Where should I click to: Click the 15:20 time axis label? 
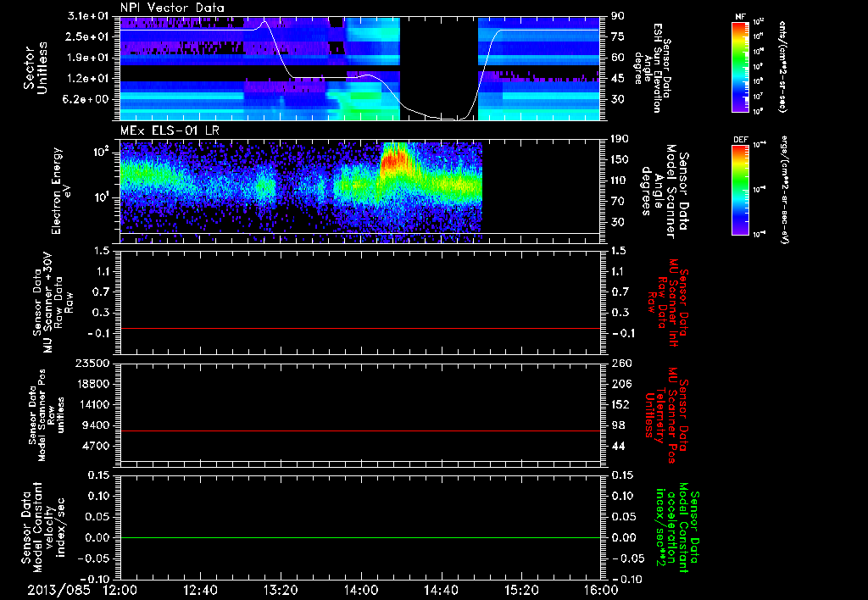(x=520, y=590)
